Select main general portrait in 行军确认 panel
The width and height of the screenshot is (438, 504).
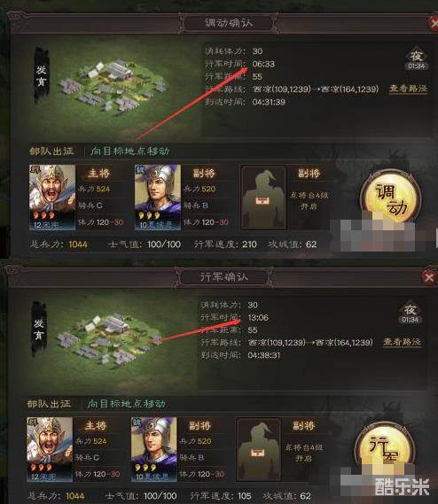[50, 449]
